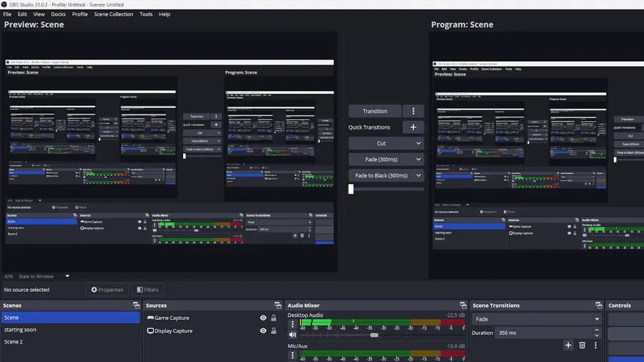Click the Preview scene canvas thumbnail
644x362 pixels.
click(169, 152)
